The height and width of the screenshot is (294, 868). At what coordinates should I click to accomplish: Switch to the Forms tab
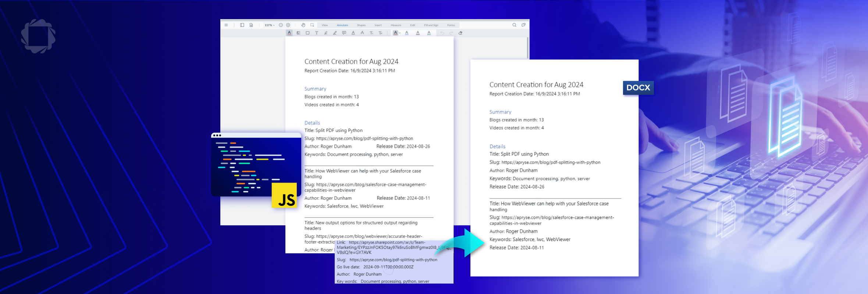(451, 25)
